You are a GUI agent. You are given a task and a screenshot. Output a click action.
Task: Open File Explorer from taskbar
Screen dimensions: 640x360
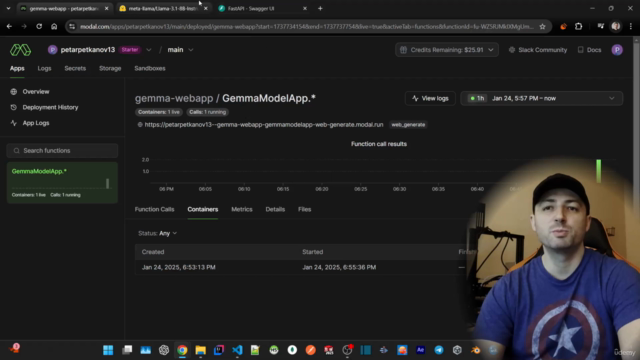(x=200, y=350)
